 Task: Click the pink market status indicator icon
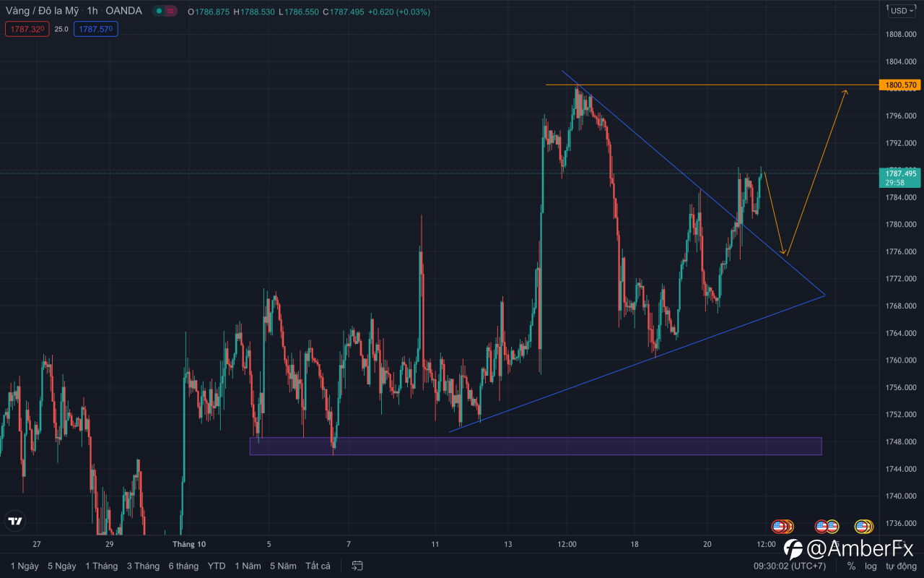[170, 11]
